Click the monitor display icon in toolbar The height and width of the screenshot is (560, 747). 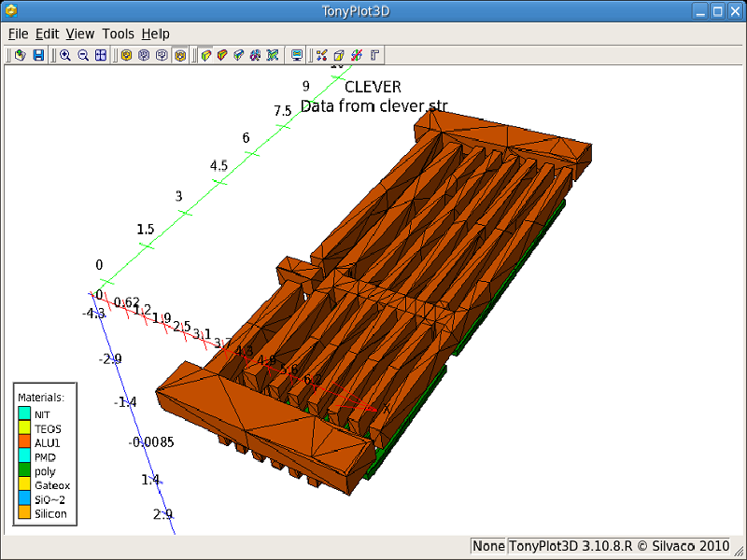click(297, 55)
